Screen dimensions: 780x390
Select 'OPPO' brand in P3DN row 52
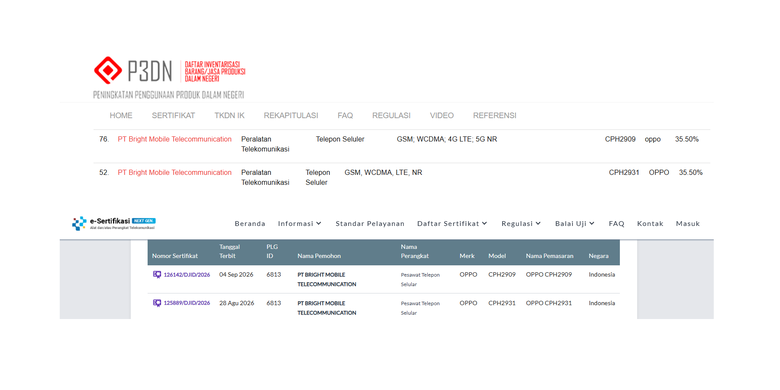659,173
